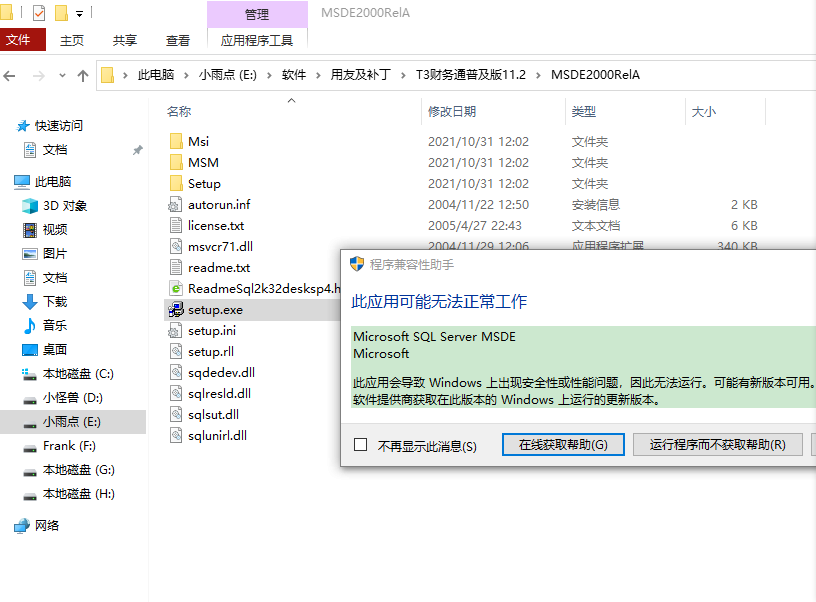Image resolution: width=816 pixels, height=602 pixels.
Task: Open the 视频 folder icon
Action: tap(30, 230)
